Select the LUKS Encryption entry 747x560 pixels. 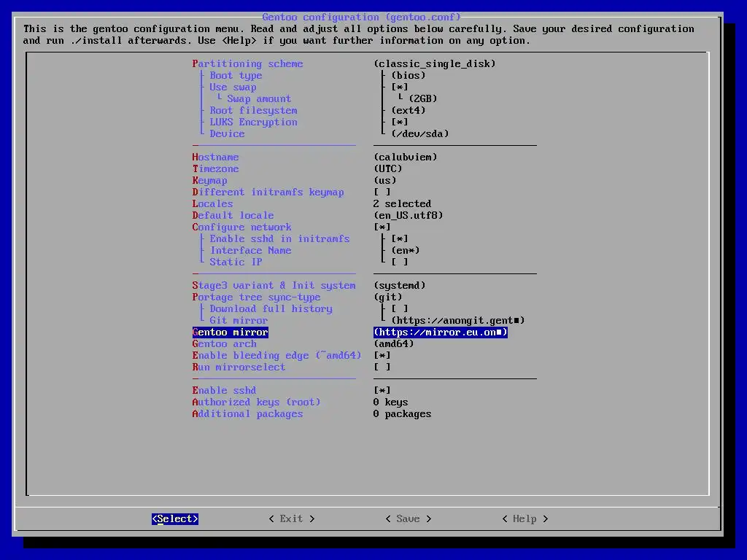pos(253,122)
